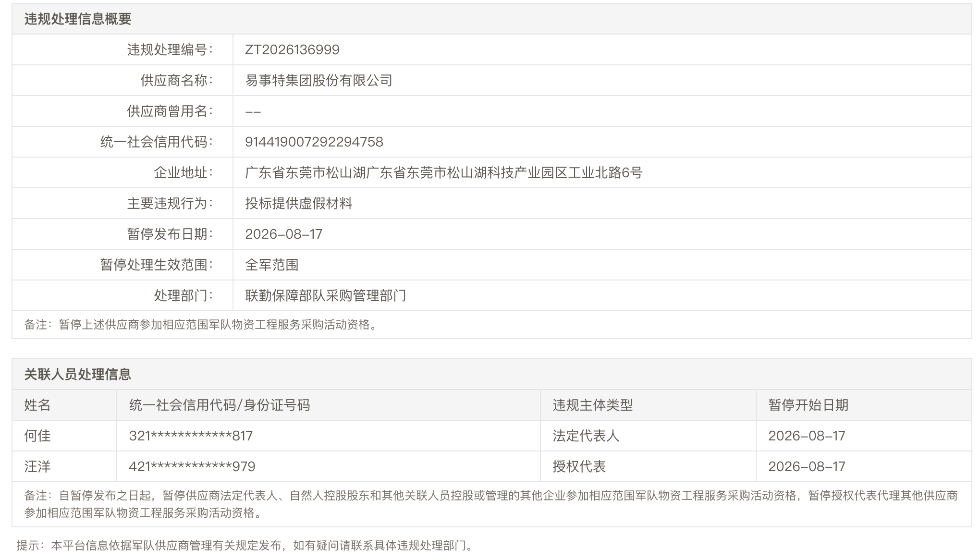
Task: Click the department 联勤保障部队采购管理部门
Action: [326, 295]
